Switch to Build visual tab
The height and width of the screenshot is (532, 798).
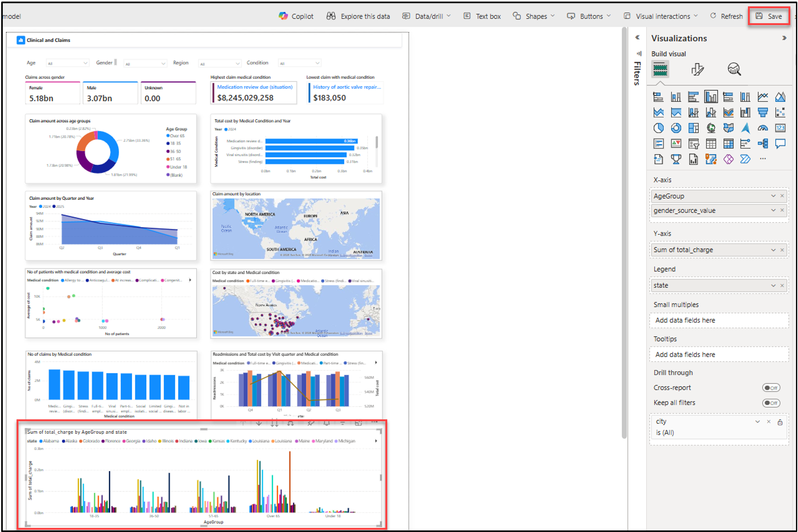click(x=660, y=69)
